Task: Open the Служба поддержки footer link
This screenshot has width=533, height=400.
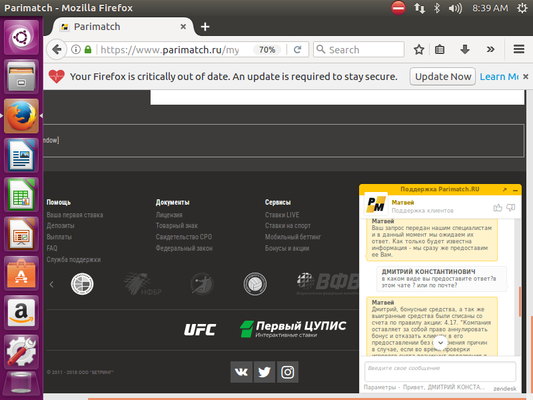Action: pos(74,260)
